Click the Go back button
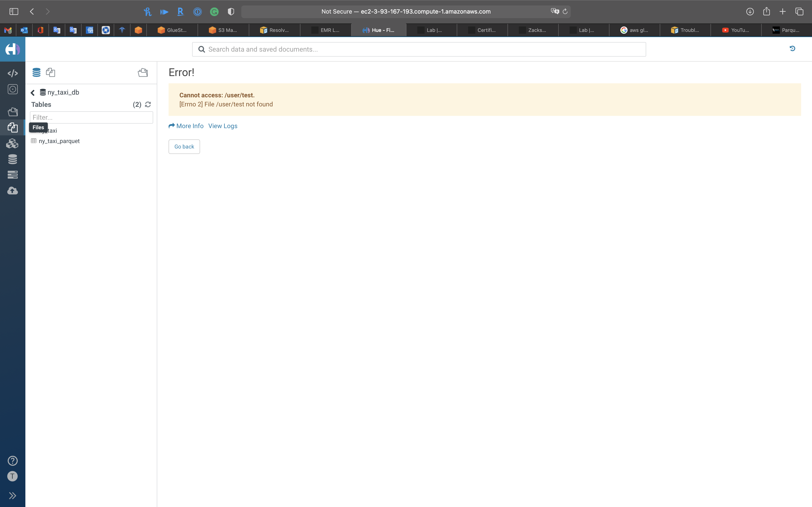The height and width of the screenshot is (507, 812). click(184, 146)
